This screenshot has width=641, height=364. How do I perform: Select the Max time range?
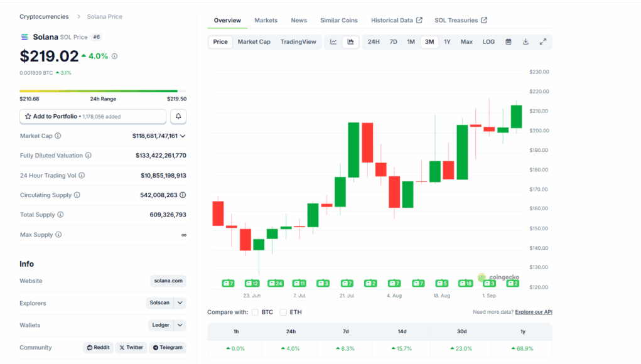pos(466,42)
